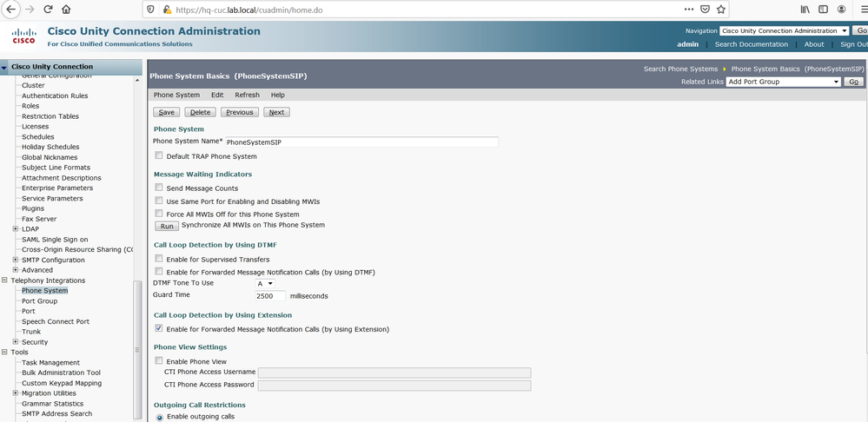Open the Edit menu
The width and height of the screenshot is (868, 422).
coord(217,96)
